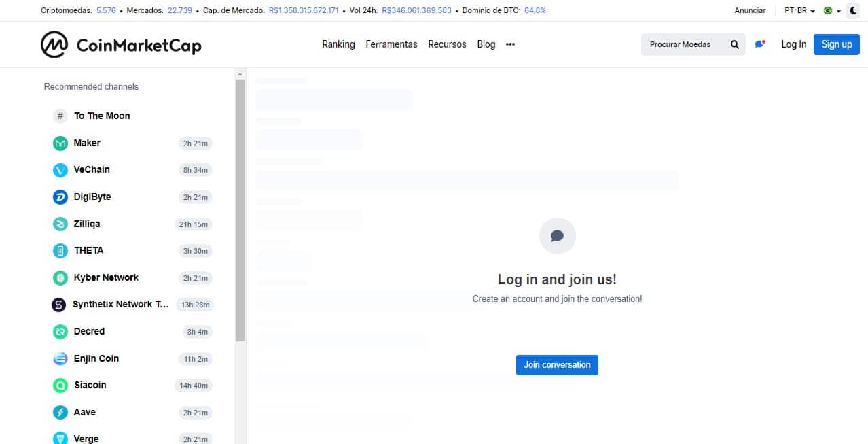Open the Siacoin channel name
The width and height of the screenshot is (868, 444).
pyautogui.click(x=90, y=385)
